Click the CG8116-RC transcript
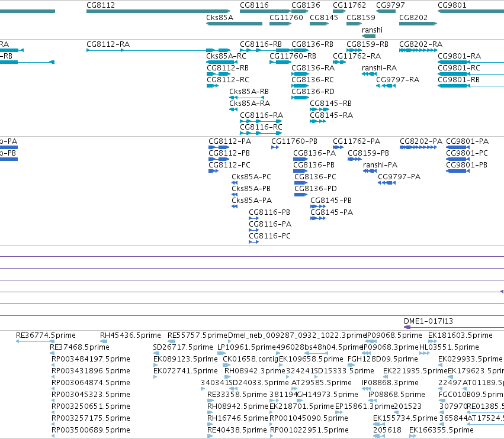The width and height of the screenshot is (504, 439). [x=261, y=133]
